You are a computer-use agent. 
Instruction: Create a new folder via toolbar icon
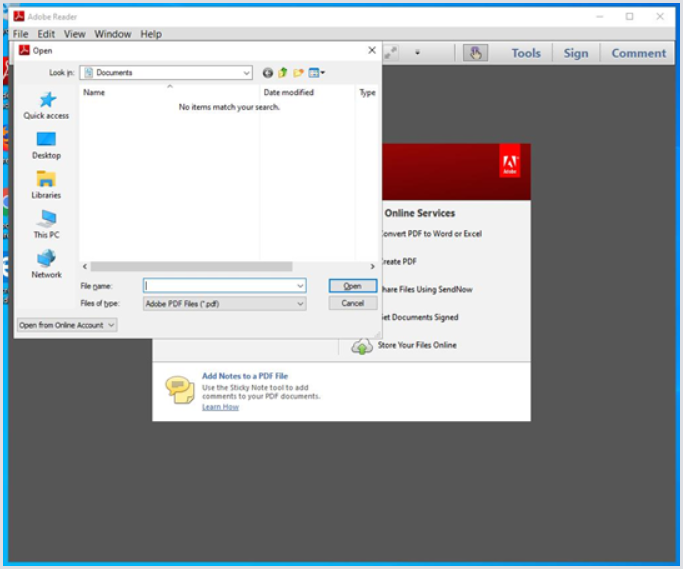[298, 73]
